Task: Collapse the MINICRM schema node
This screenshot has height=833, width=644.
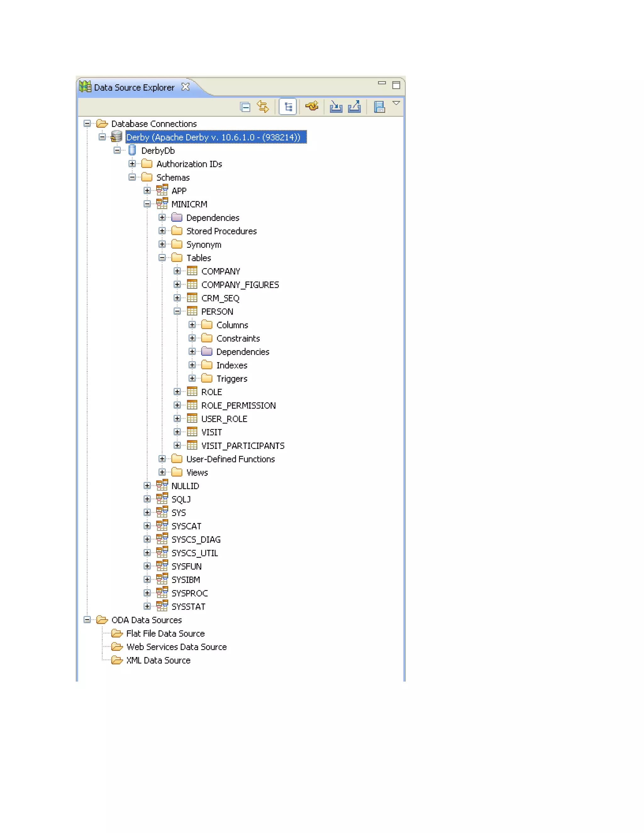Action: pyautogui.click(x=147, y=204)
